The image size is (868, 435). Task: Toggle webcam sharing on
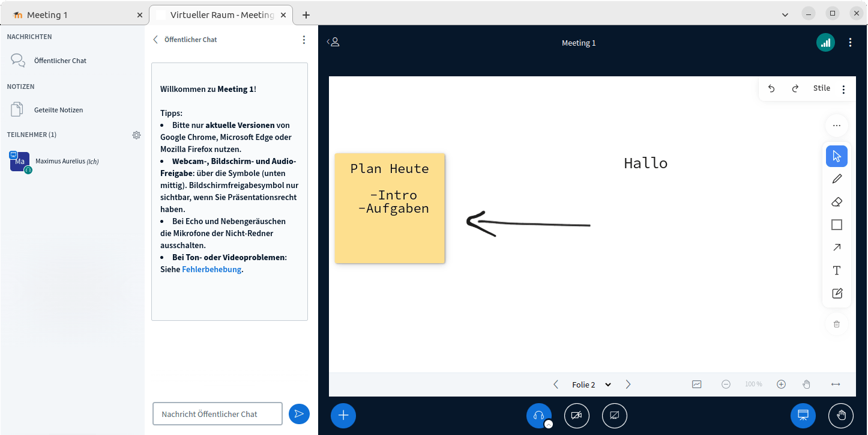point(576,415)
